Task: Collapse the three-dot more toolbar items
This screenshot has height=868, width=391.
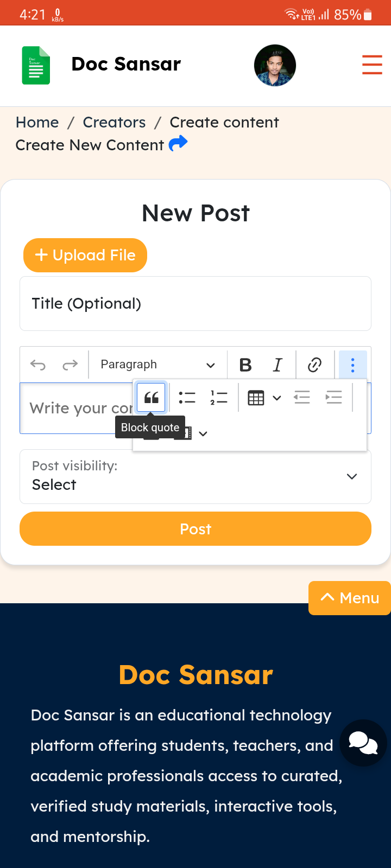Action: pos(352,365)
